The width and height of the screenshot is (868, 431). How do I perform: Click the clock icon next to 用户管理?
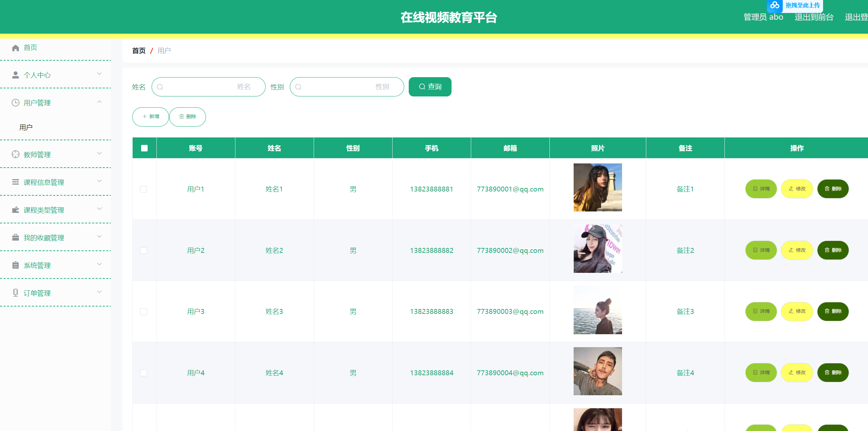[x=15, y=102]
